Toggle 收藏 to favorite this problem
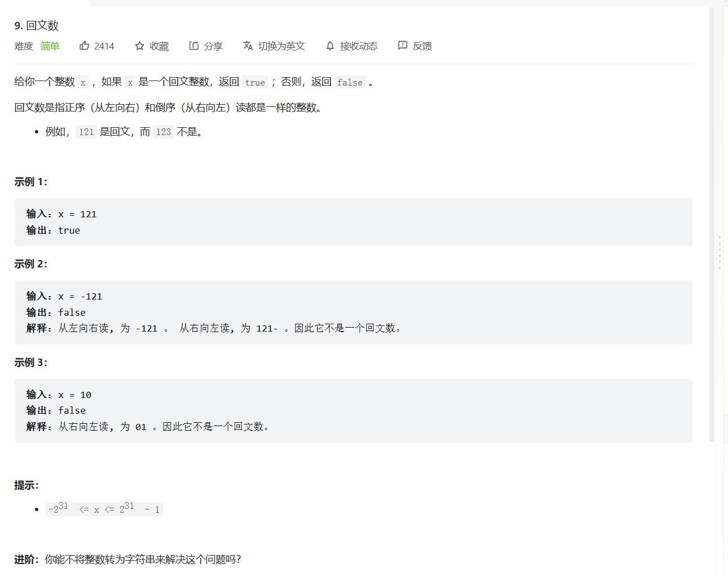Image resolution: width=728 pixels, height=577 pixels. point(159,46)
